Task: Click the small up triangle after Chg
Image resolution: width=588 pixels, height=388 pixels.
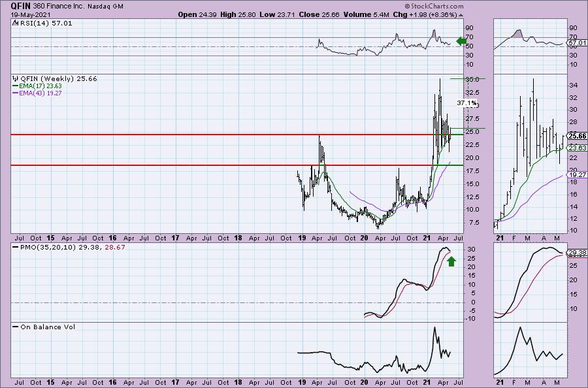Action: (x=461, y=15)
